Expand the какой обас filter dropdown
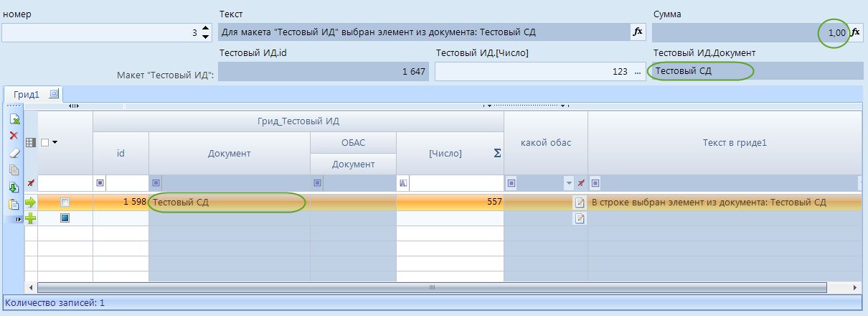Image resolution: width=868 pixels, height=316 pixels. coord(569,183)
